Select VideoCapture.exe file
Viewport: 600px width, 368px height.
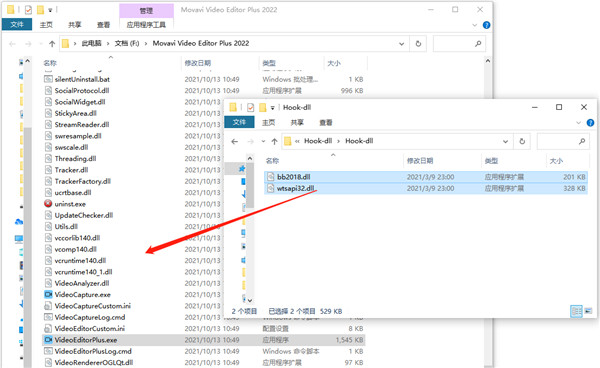click(x=82, y=295)
